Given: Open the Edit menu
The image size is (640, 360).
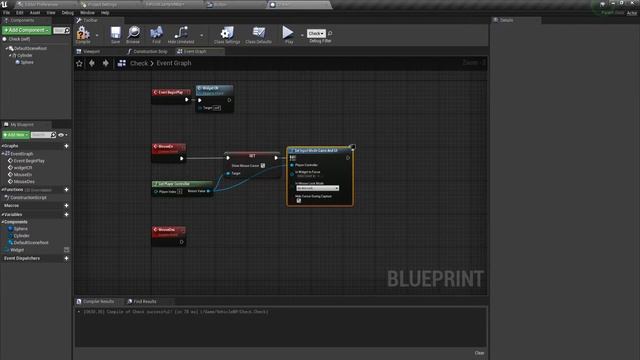Looking at the screenshot, I should coord(20,13).
